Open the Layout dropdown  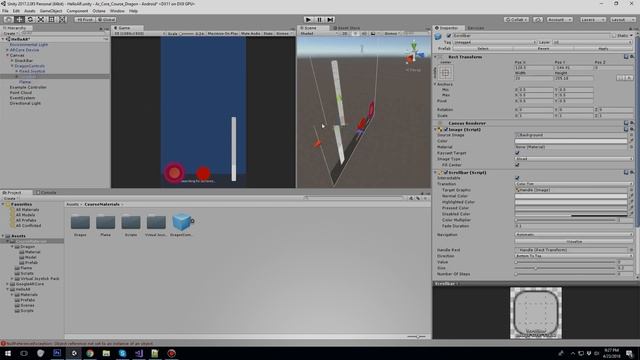[x=622, y=19]
